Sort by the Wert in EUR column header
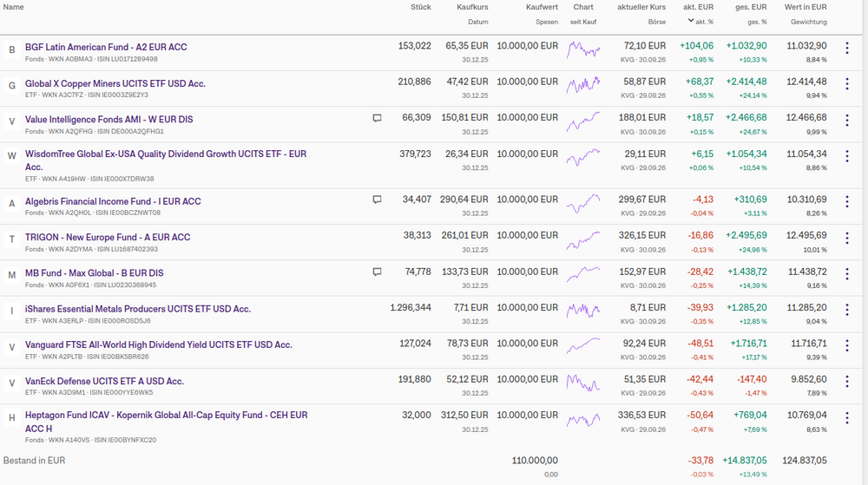The width and height of the screenshot is (868, 485). (x=806, y=7)
